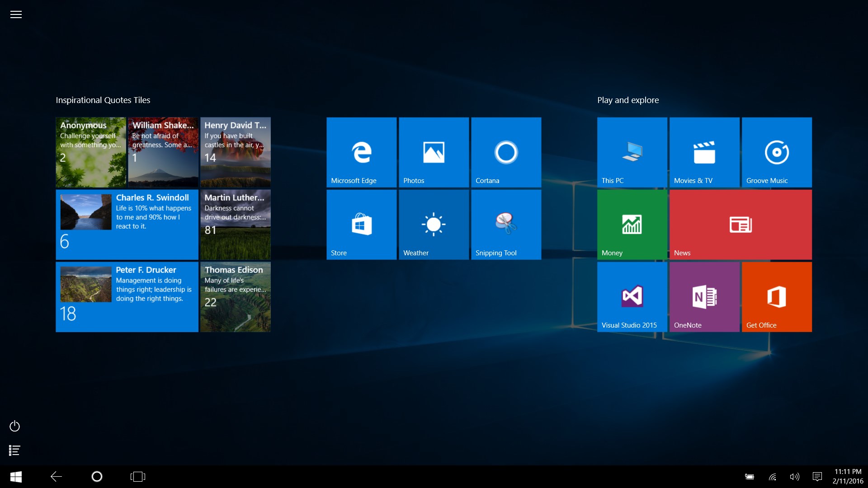The width and height of the screenshot is (868, 488).
Task: Launch Groove Music
Action: pos(776,152)
